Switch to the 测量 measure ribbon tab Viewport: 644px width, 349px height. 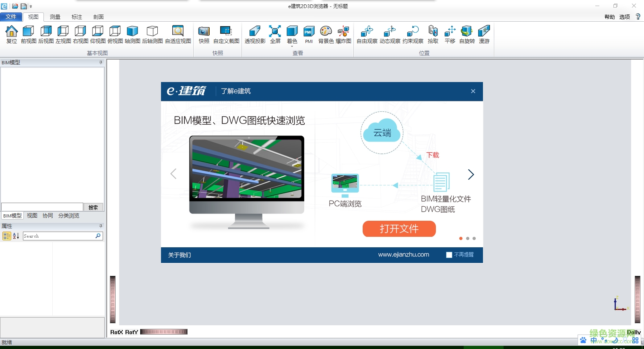[55, 17]
